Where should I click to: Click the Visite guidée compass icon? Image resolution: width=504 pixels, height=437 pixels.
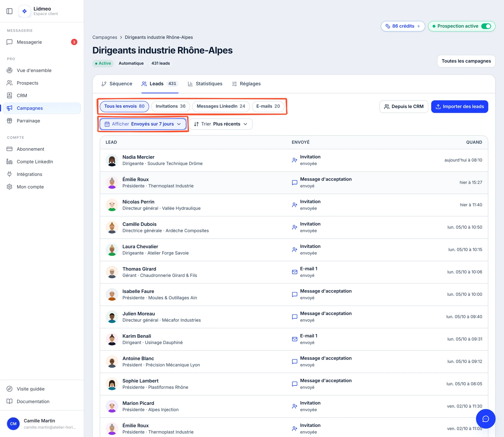tap(9, 389)
